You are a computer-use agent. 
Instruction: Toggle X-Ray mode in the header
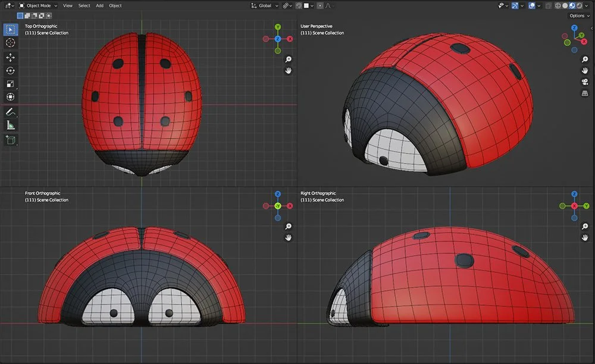point(549,5)
